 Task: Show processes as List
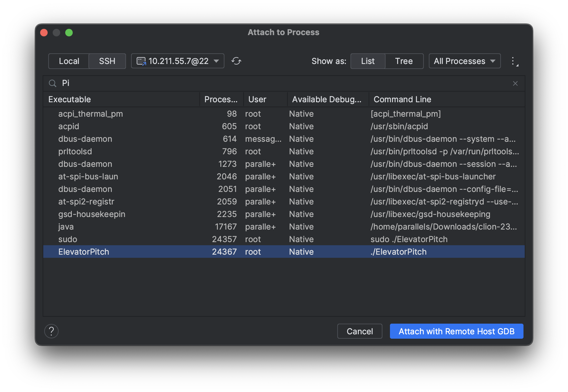point(368,61)
